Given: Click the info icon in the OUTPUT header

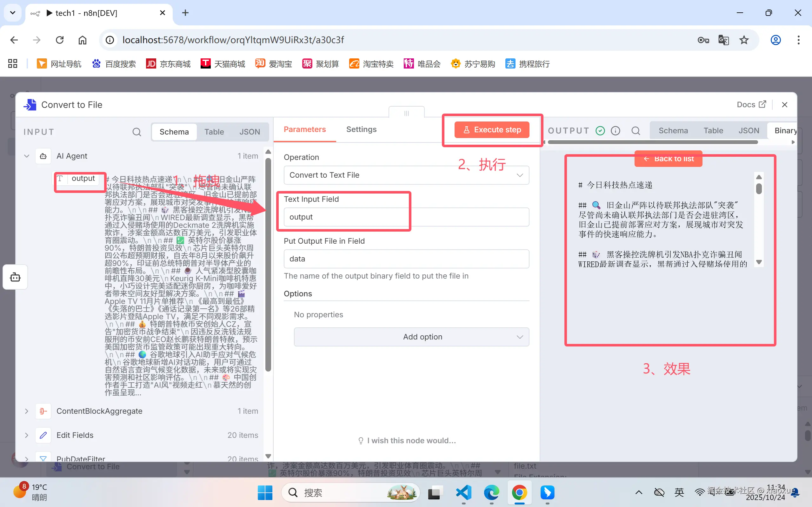Looking at the screenshot, I should click(x=616, y=131).
